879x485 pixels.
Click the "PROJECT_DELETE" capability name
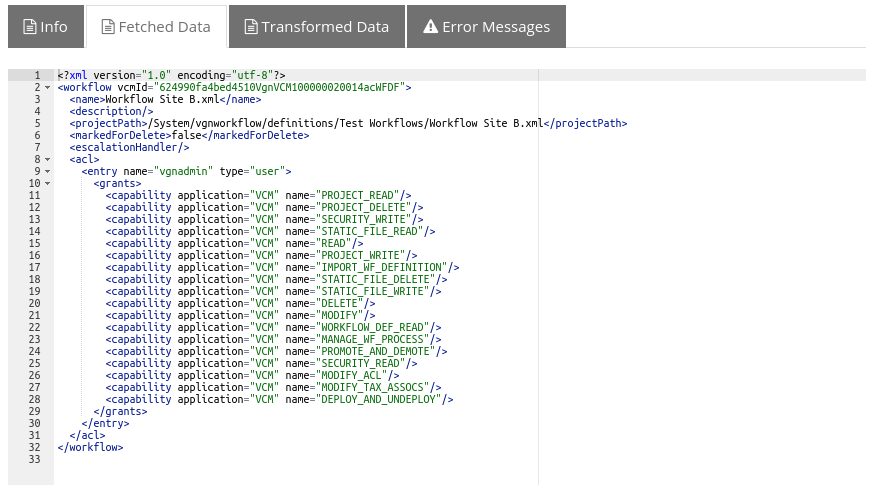[x=363, y=207]
